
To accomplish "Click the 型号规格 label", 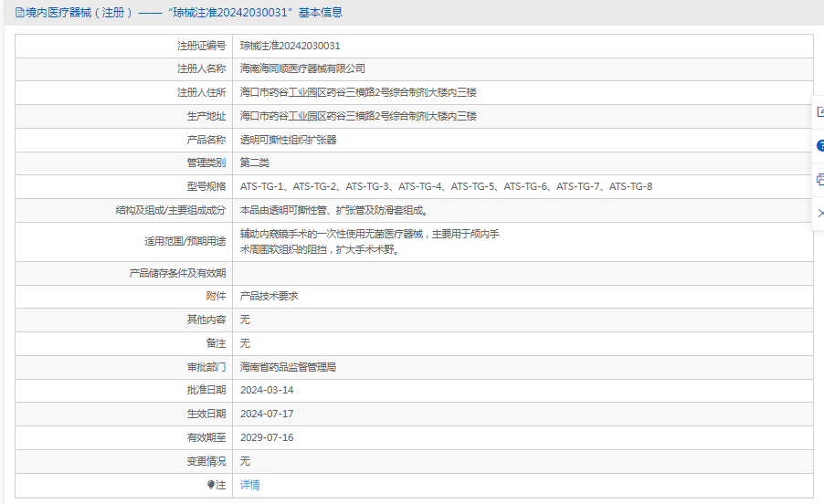I will (x=206, y=186).
